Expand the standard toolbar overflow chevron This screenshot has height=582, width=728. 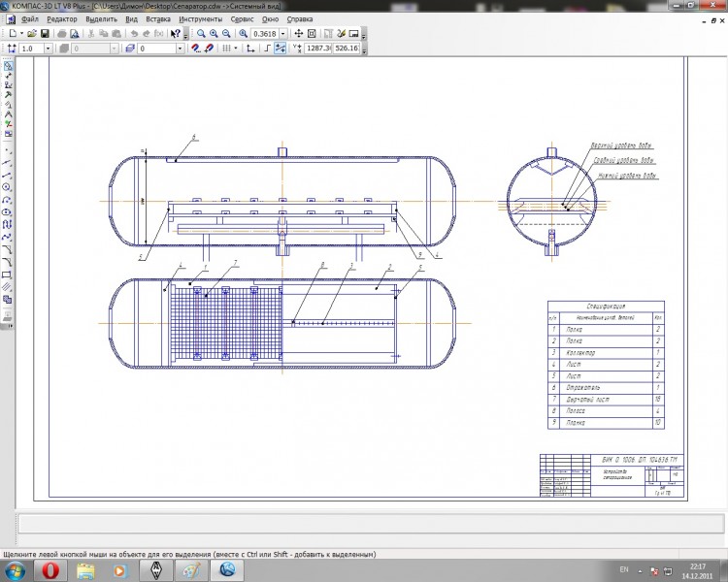pos(185,35)
